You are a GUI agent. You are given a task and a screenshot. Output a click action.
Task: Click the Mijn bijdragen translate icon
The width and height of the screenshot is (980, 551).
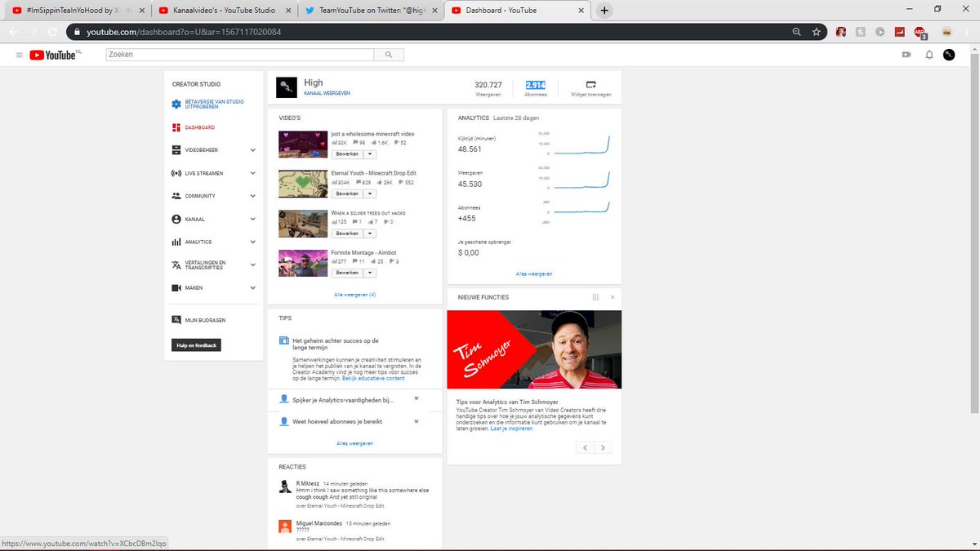pos(176,320)
